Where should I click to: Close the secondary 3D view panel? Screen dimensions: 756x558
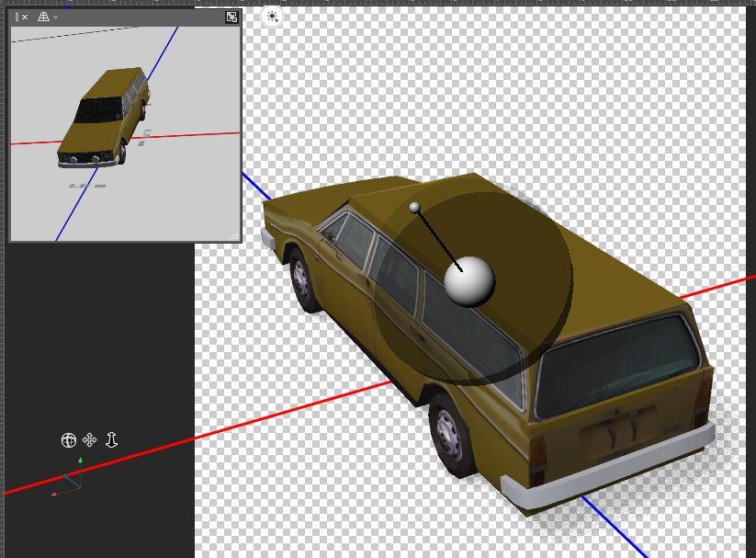(25, 17)
